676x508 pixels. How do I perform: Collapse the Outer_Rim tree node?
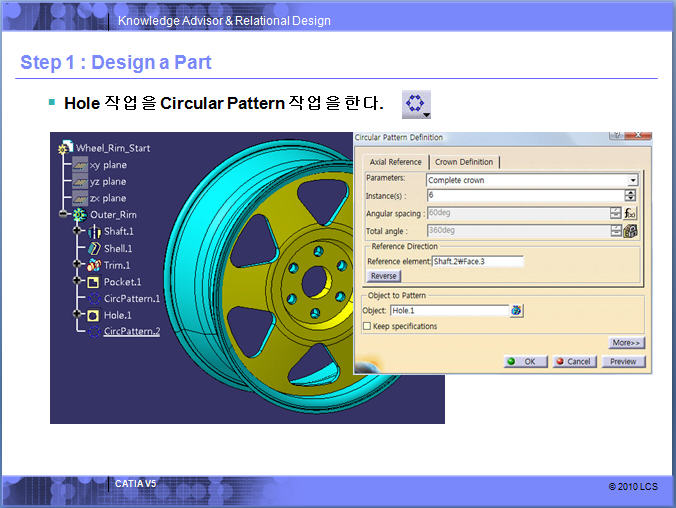64,213
